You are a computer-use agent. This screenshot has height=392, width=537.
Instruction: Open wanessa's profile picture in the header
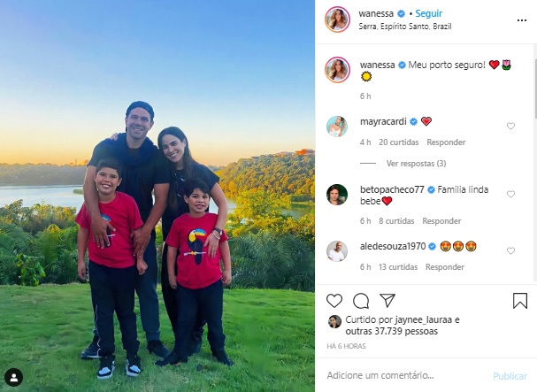(337, 19)
